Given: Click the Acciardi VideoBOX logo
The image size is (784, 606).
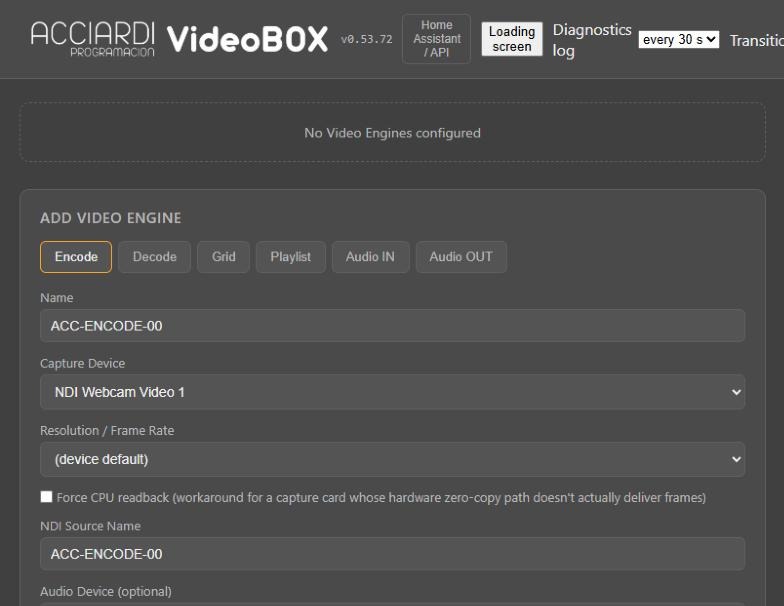Looking at the screenshot, I should coord(180,38).
